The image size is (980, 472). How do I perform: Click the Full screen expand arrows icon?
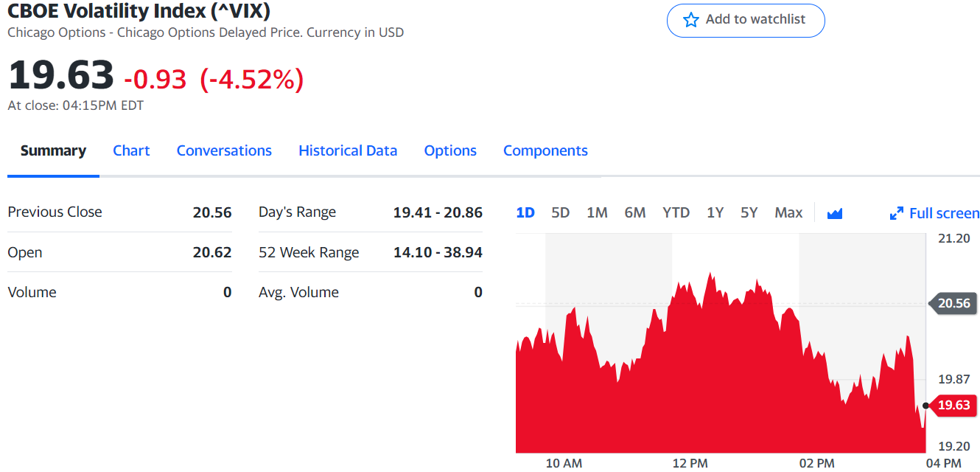(x=897, y=213)
